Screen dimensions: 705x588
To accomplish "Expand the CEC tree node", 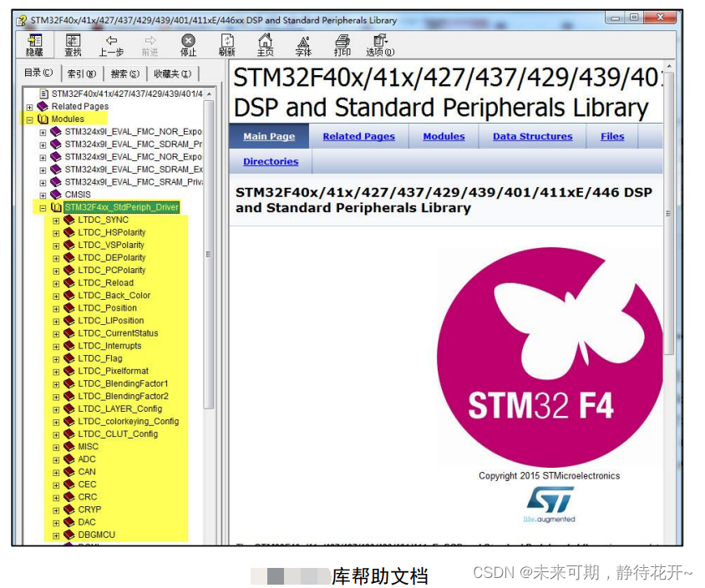I will (x=56, y=485).
